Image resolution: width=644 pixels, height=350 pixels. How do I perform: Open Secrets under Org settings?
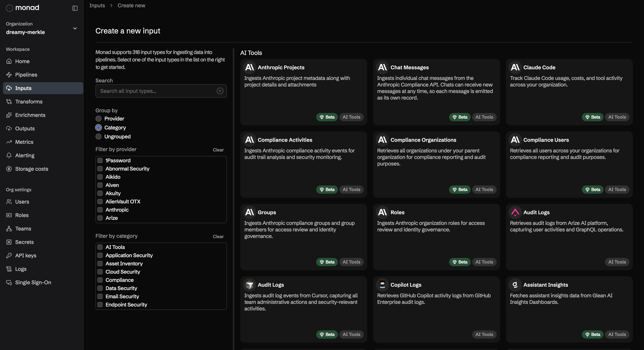tap(43, 242)
